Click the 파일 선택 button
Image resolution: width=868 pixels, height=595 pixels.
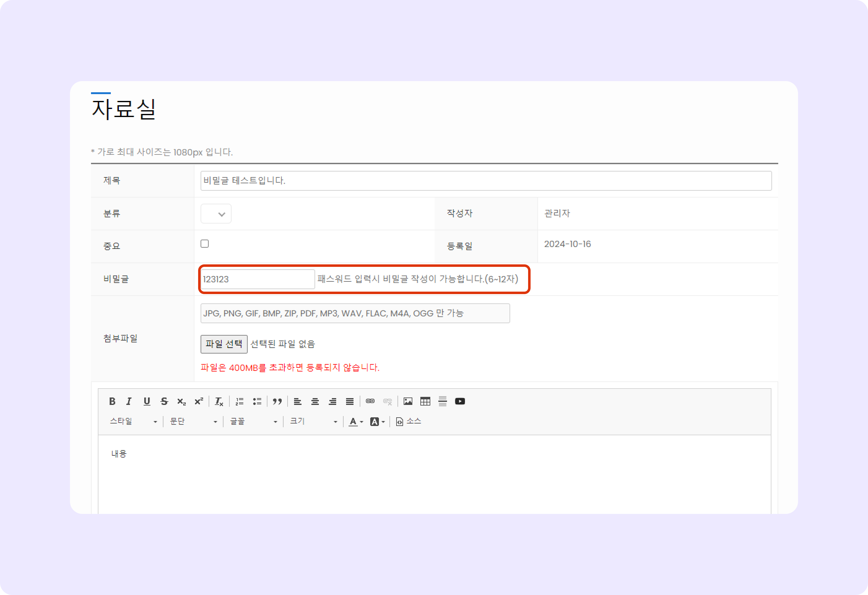point(224,344)
